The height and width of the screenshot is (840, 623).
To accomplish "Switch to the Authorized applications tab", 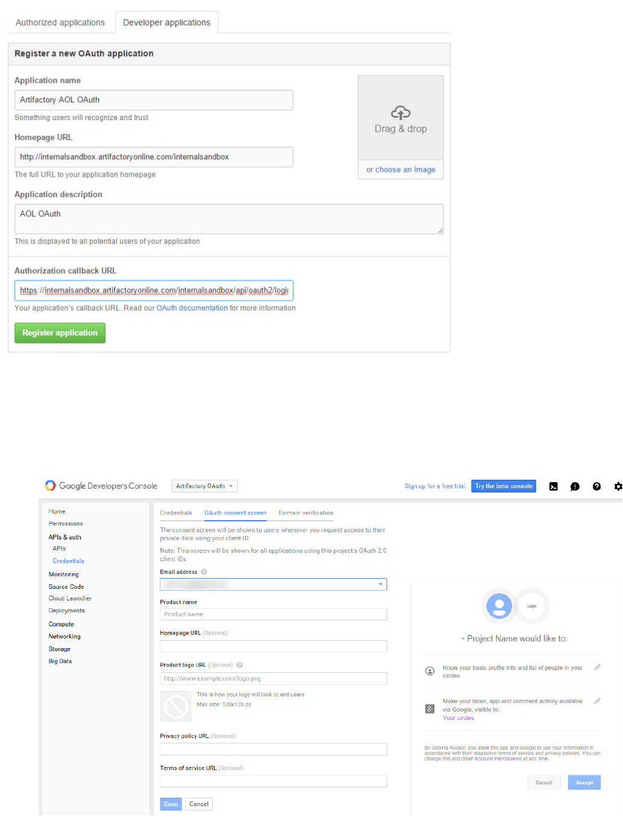I will [x=60, y=22].
